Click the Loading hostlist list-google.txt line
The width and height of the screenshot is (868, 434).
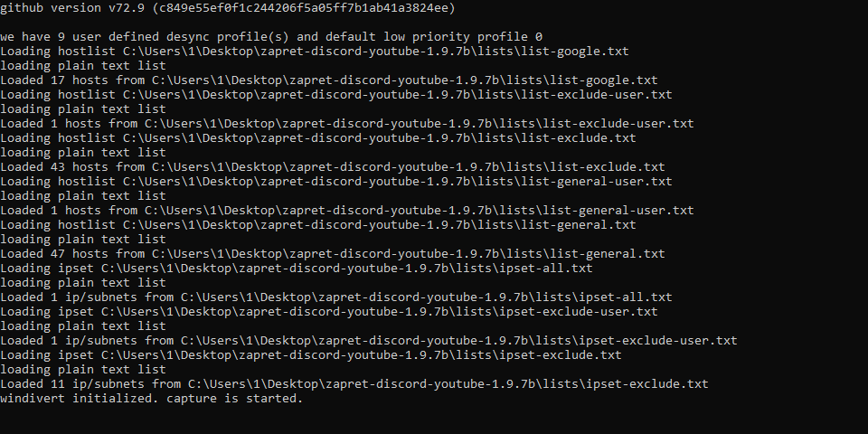tap(314, 52)
